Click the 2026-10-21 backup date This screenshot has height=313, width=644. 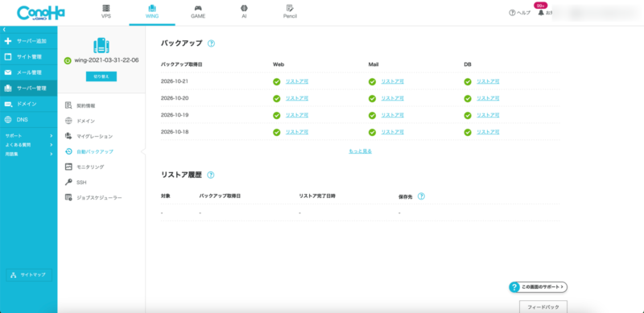click(175, 81)
